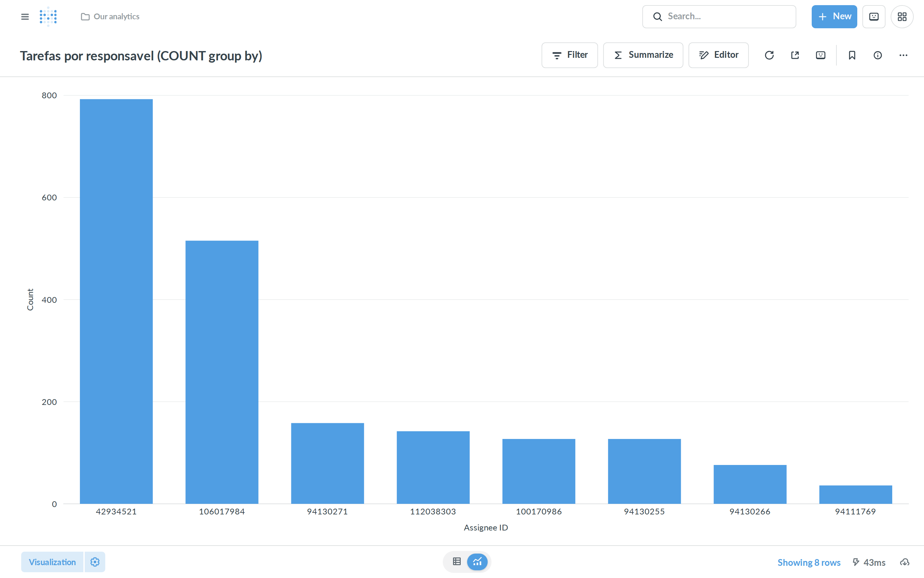Viewport: 924px width, 578px height.
Task: Click the Summarize button
Action: [x=643, y=55]
